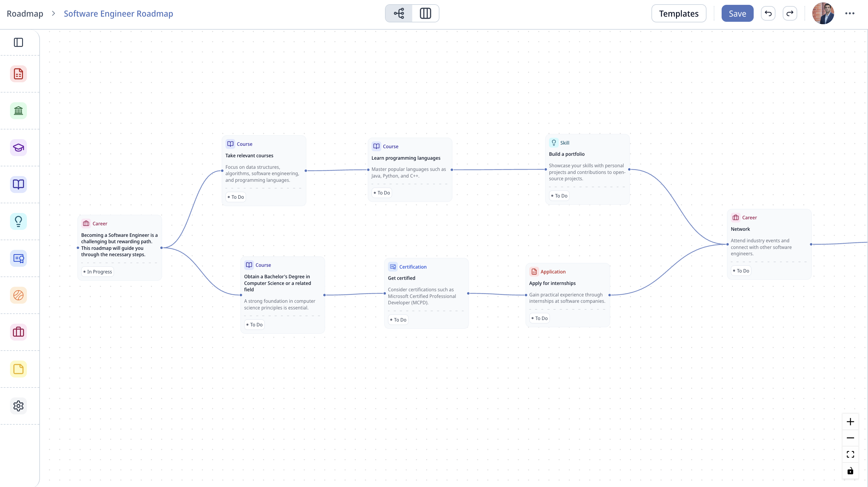Viewport: 868px width, 487px height.
Task: Open the In Progress status selector
Action: (98, 272)
